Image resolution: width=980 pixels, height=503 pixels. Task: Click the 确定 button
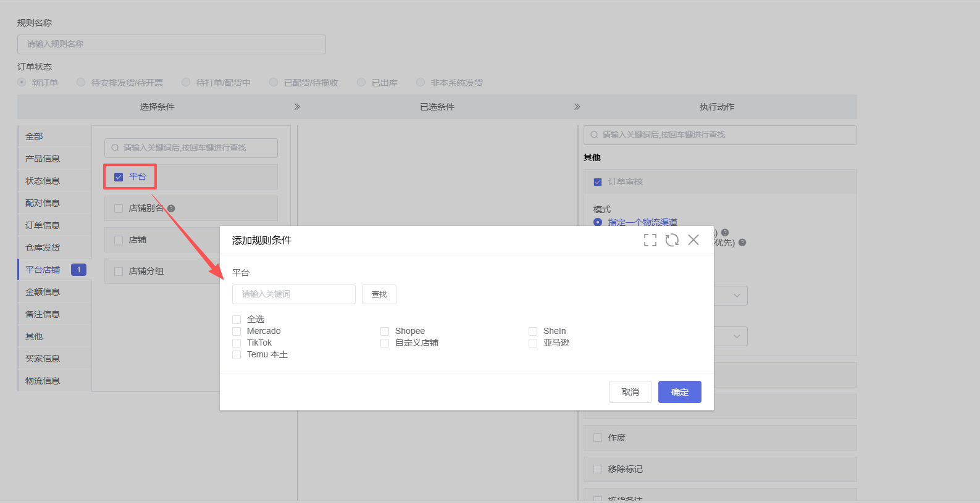(679, 392)
